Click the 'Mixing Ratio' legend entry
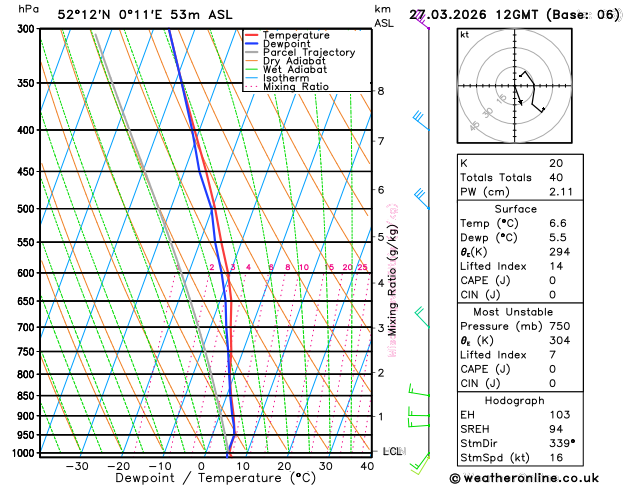This screenshot has height=486, width=629. tap(287, 87)
